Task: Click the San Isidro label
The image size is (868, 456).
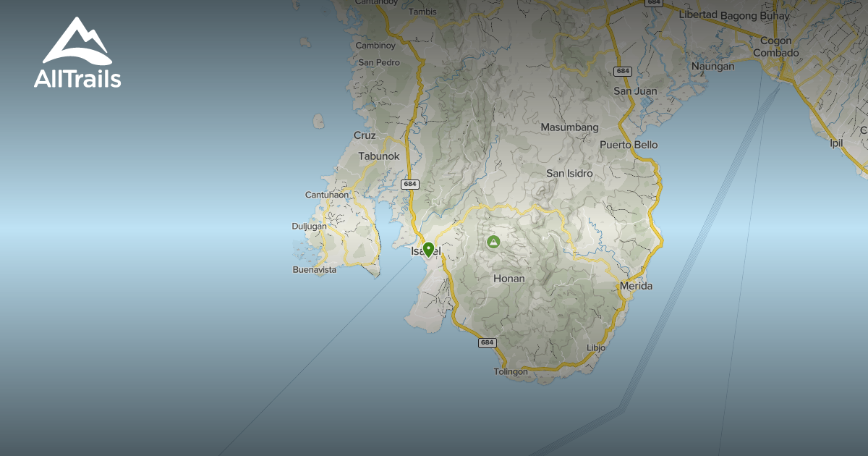Action: pos(570,174)
